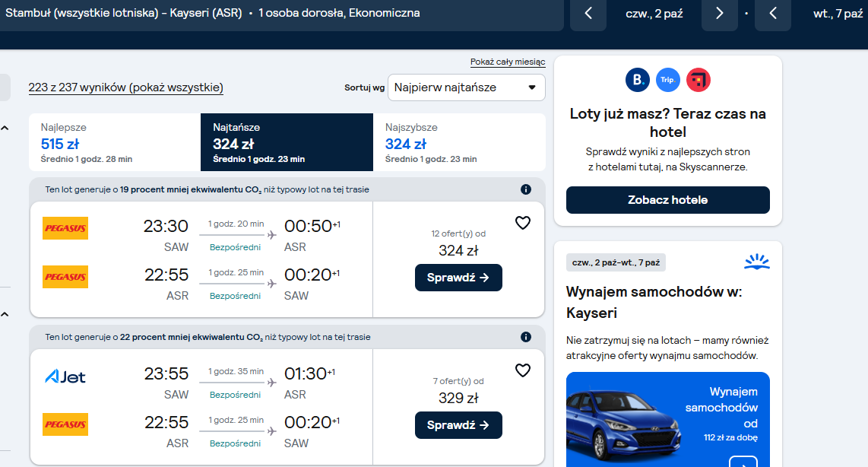Screen dimensions: 868x467
Task: Select the Najlepsze 515 zł tab
Action: (115, 142)
